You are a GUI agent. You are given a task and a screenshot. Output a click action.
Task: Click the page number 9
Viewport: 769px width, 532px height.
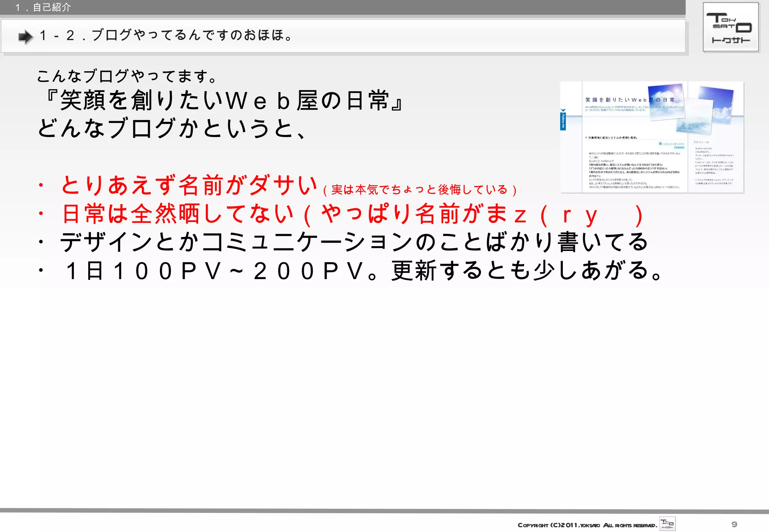click(x=734, y=524)
